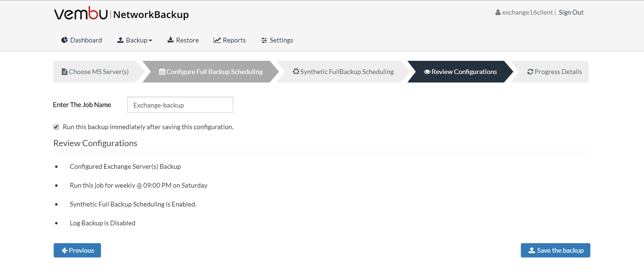Screen dimensions: 644x272
Task: Click the Reports line chart icon
Action: point(217,40)
